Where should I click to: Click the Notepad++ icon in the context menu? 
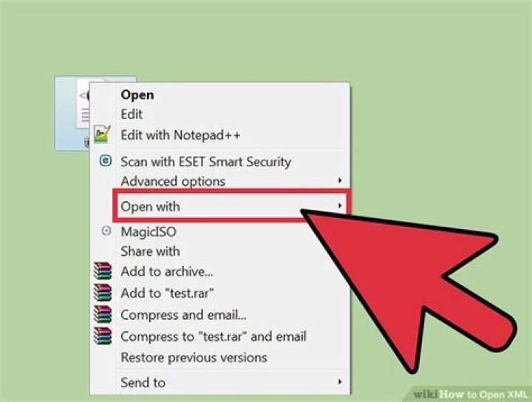pyautogui.click(x=103, y=134)
